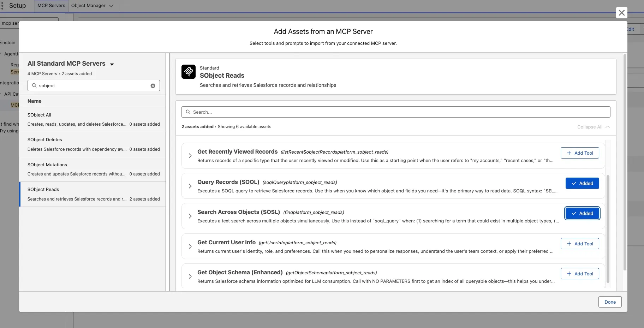Expand Search Across Objects (SOSL) details
Viewport: 644px width, 328px height.
tap(190, 216)
